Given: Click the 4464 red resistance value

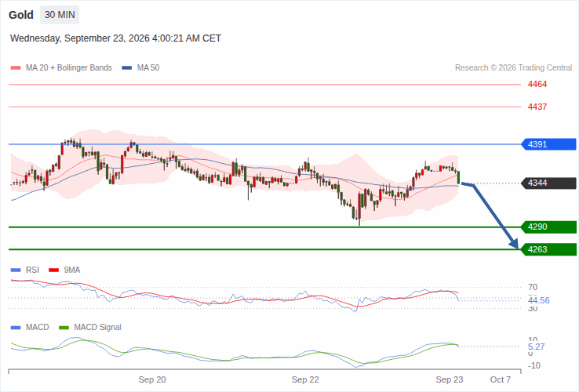Looking at the screenshot, I should coord(537,85).
